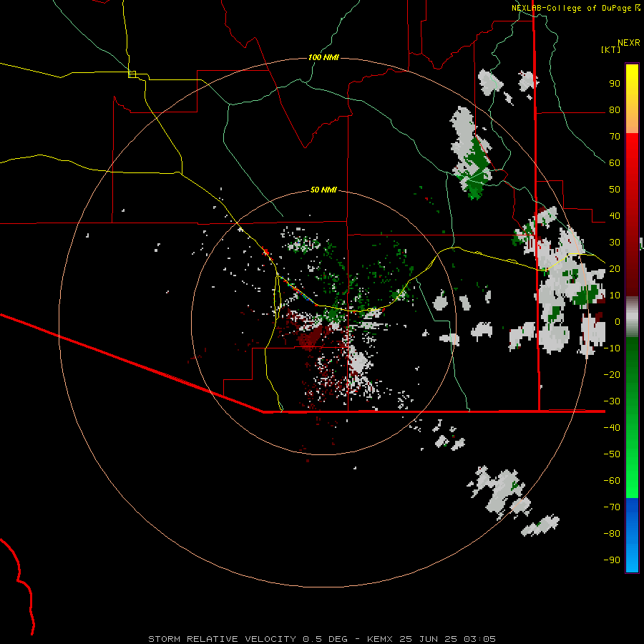
Task: Click the -10 legend value
Action: [612, 348]
